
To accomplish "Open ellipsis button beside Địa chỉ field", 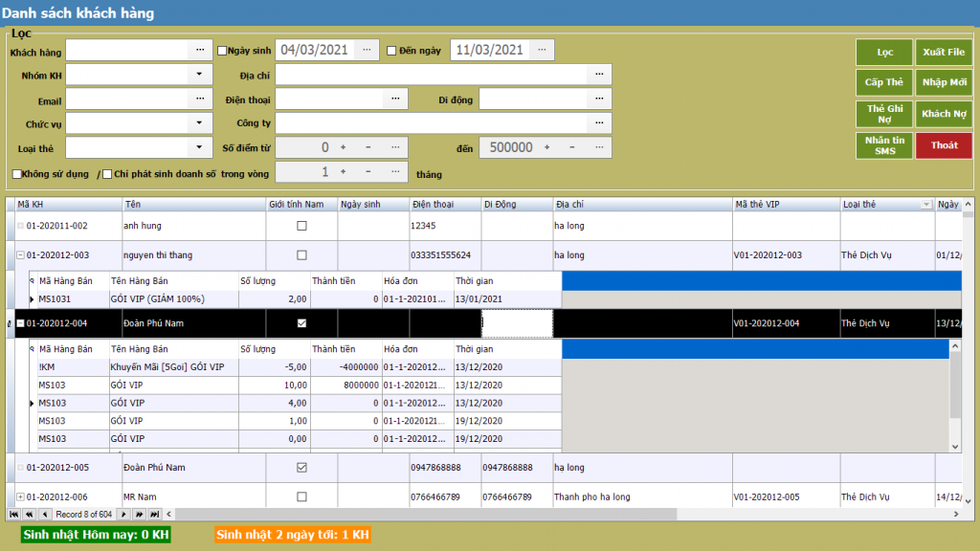I will click(x=599, y=75).
